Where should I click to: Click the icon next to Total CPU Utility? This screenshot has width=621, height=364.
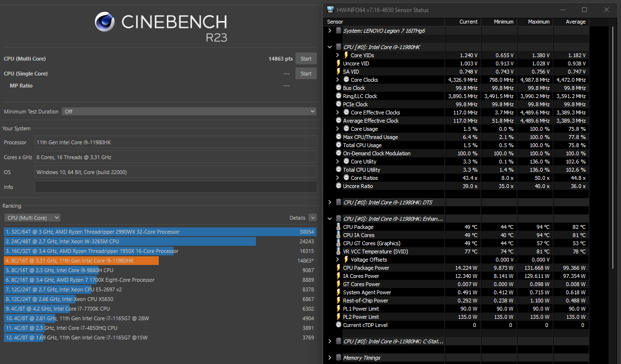click(x=339, y=170)
